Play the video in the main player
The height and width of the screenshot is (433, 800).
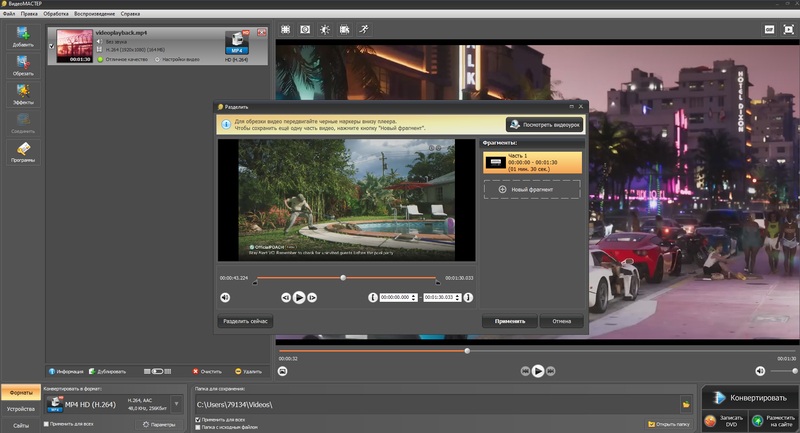point(538,371)
